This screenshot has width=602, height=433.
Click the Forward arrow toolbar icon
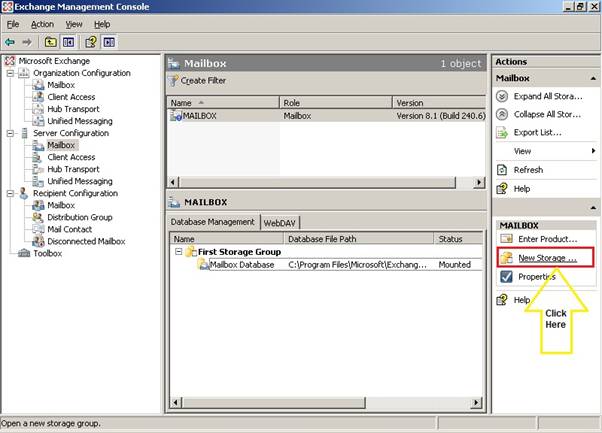click(x=27, y=41)
